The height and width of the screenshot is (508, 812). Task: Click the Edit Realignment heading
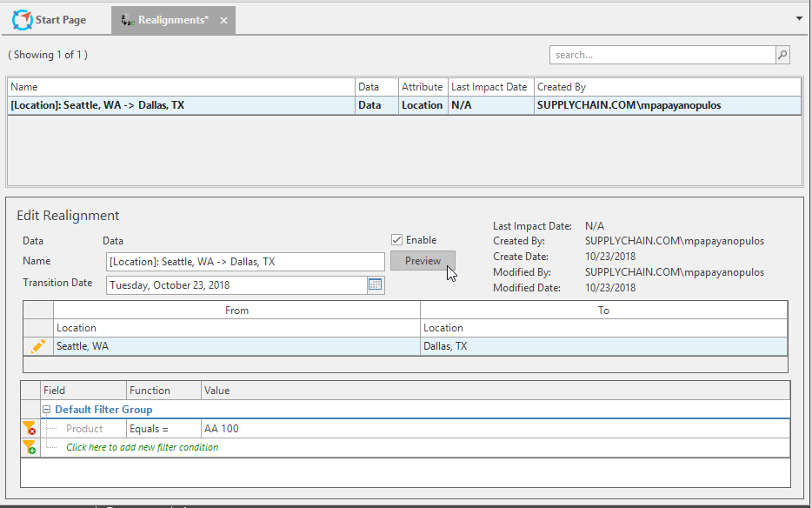pyautogui.click(x=68, y=216)
